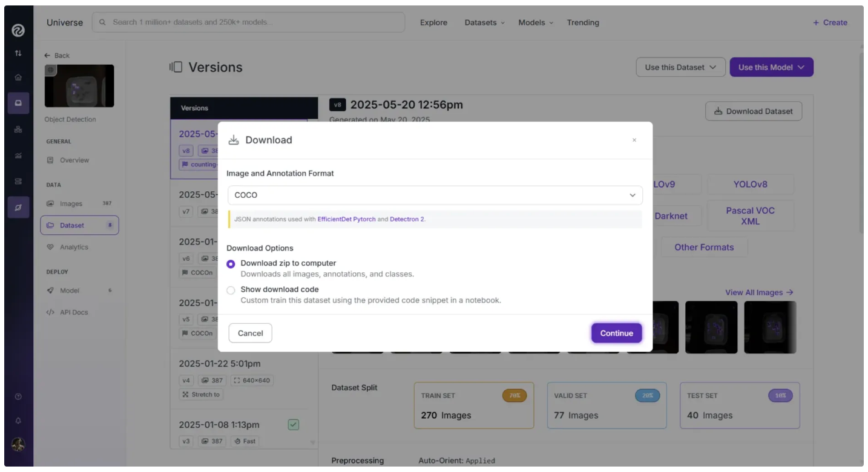Click the up-down arrows workspace switcher icon

pos(18,53)
